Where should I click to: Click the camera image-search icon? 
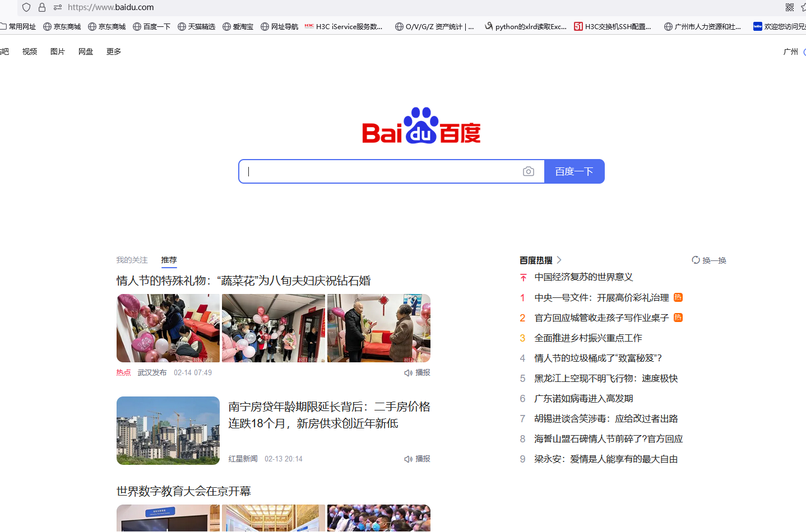click(x=529, y=171)
